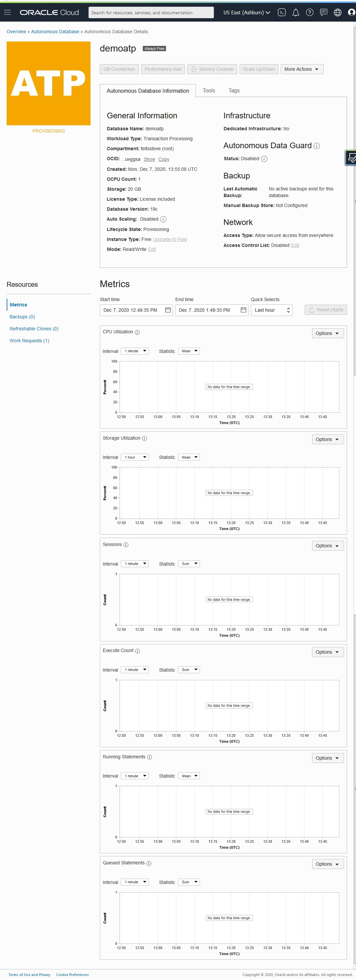The image size is (356, 980).
Task: Open CPU Utilization Interval 1 minute dropdown
Action: [135, 351]
